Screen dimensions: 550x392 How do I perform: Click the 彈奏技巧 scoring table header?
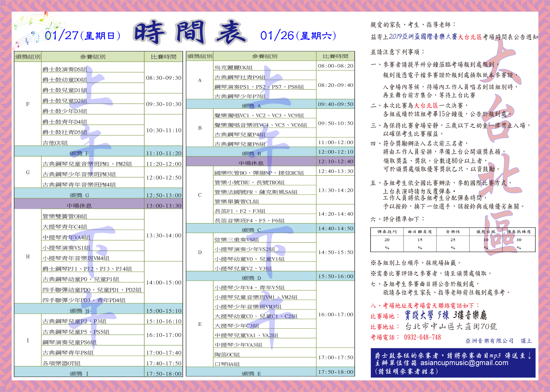[x=387, y=232]
